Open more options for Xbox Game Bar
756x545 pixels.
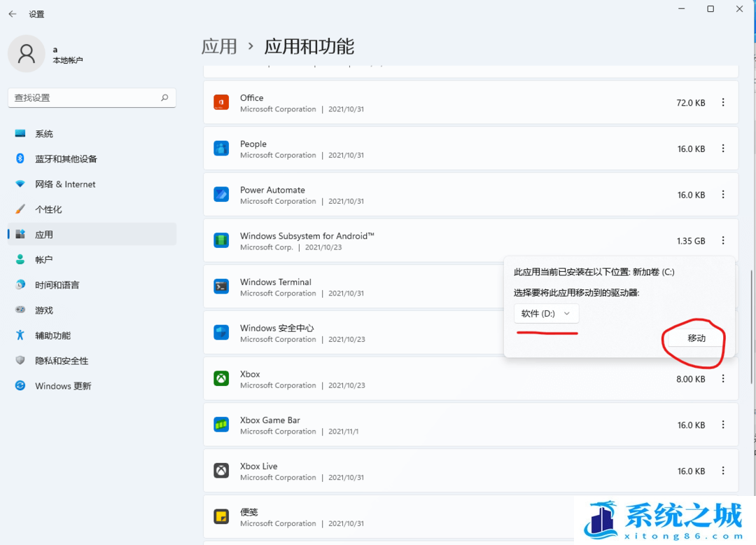[x=722, y=425]
